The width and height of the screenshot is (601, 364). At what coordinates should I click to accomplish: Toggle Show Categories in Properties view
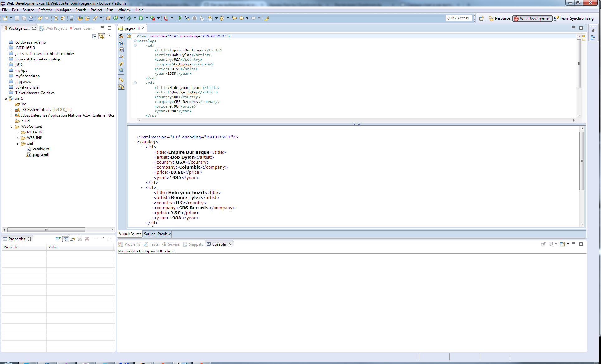tap(66, 239)
